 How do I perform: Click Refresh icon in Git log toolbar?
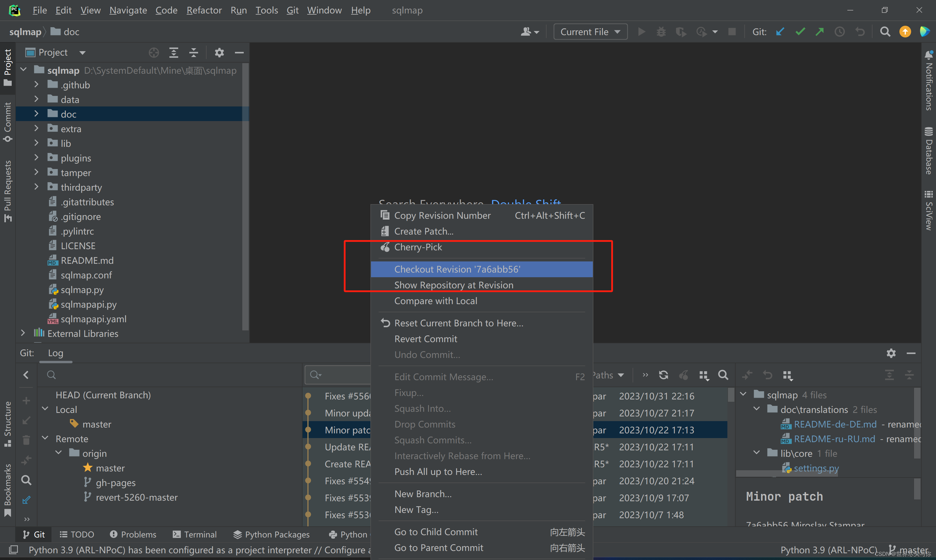pyautogui.click(x=663, y=375)
